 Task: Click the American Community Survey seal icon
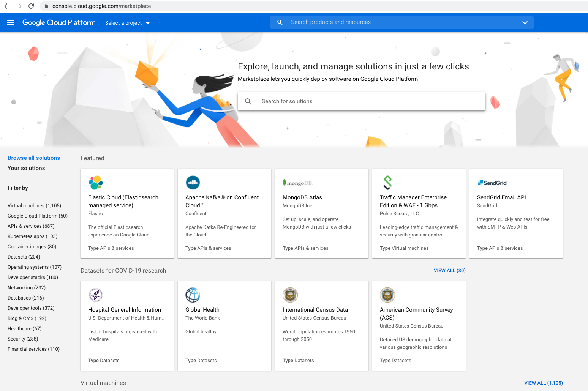387,295
